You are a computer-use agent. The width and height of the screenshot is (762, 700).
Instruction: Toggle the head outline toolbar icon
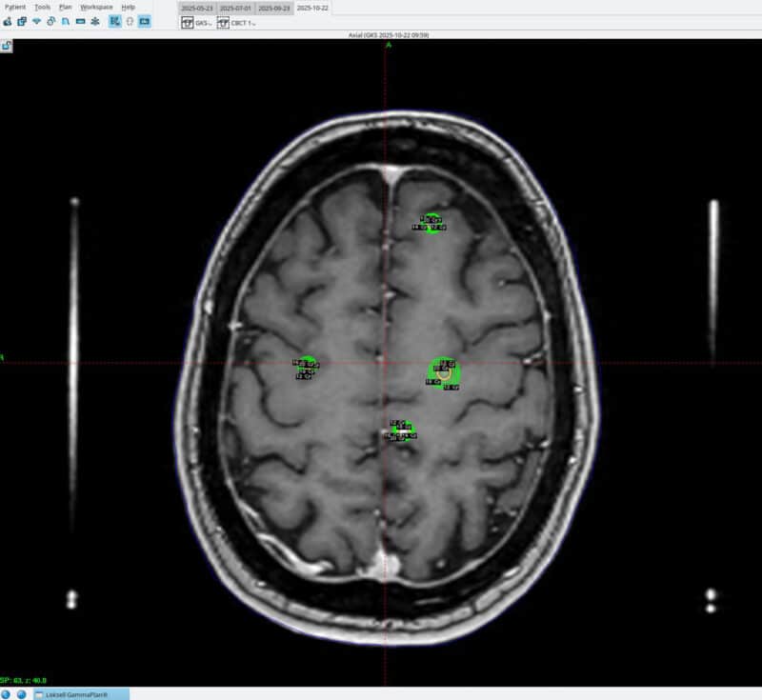(x=130, y=21)
